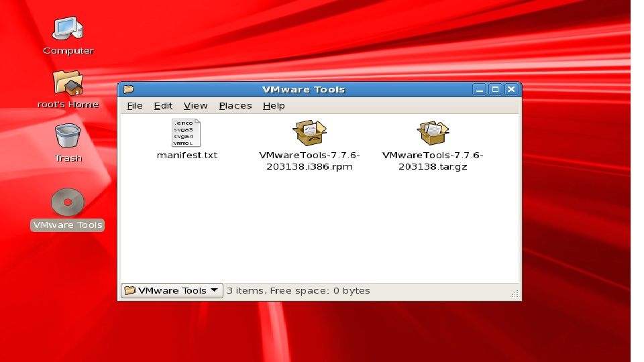The image size is (644, 362).
Task: Open the Help menu
Action: pos(274,106)
